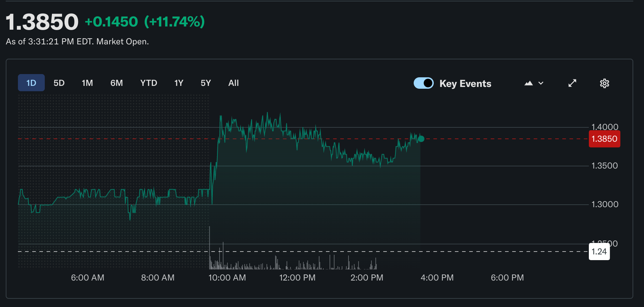644x307 pixels.
Task: Click the large 1.3850 price headline
Action: click(x=42, y=22)
